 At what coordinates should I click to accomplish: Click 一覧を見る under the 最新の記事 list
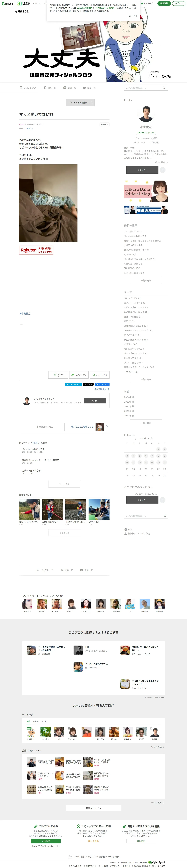tap(146, 280)
